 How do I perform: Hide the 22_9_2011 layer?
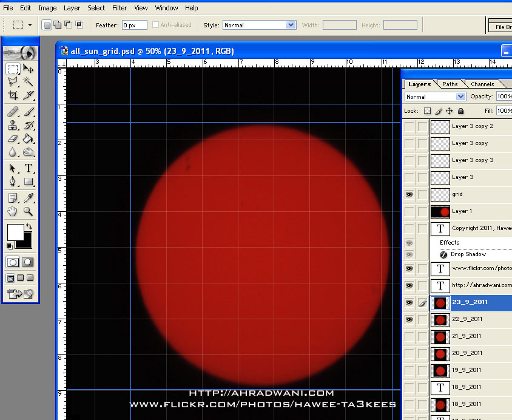coord(409,320)
